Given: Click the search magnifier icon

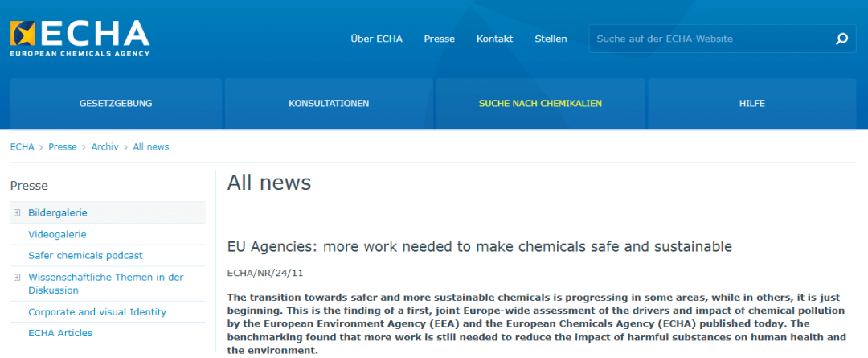Looking at the screenshot, I should [841, 39].
